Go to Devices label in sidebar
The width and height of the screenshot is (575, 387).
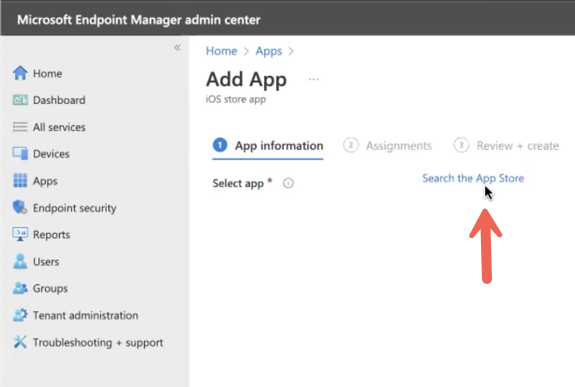[51, 154]
